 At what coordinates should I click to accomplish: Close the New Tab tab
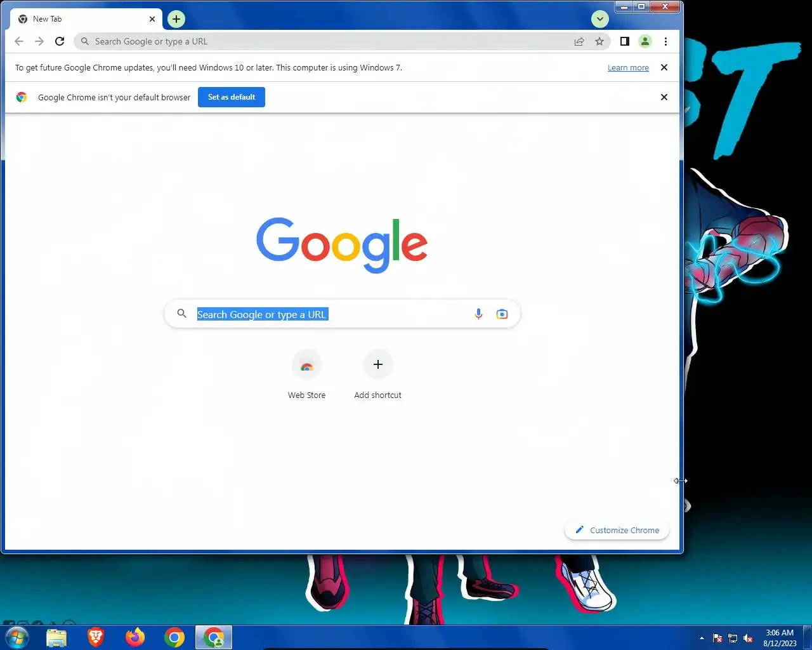(x=152, y=19)
